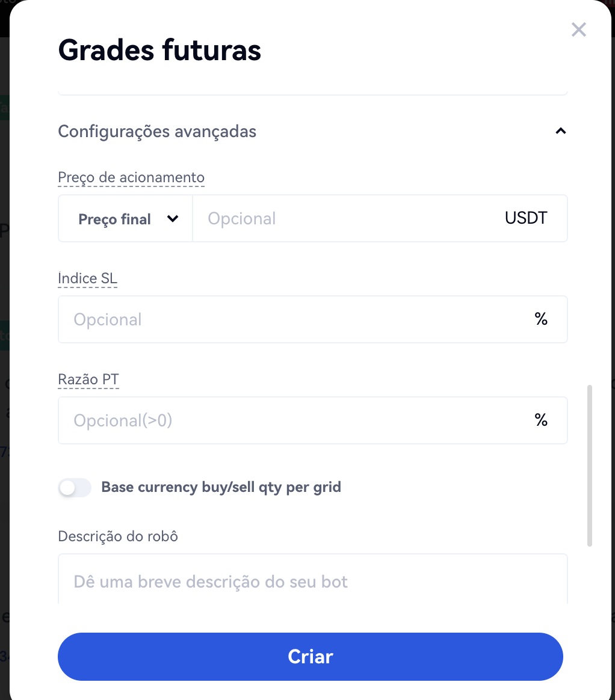Open the Preço final dropdown
The width and height of the screenshot is (615, 700).
tap(126, 219)
